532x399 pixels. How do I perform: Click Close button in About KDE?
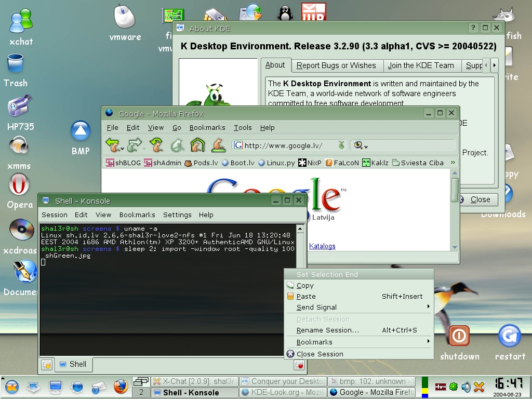point(478,199)
